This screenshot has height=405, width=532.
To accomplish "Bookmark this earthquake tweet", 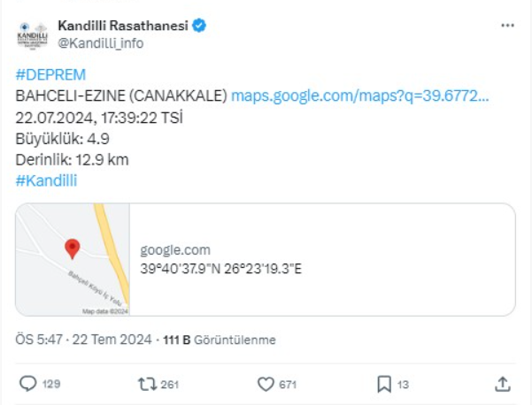I will point(384,384).
